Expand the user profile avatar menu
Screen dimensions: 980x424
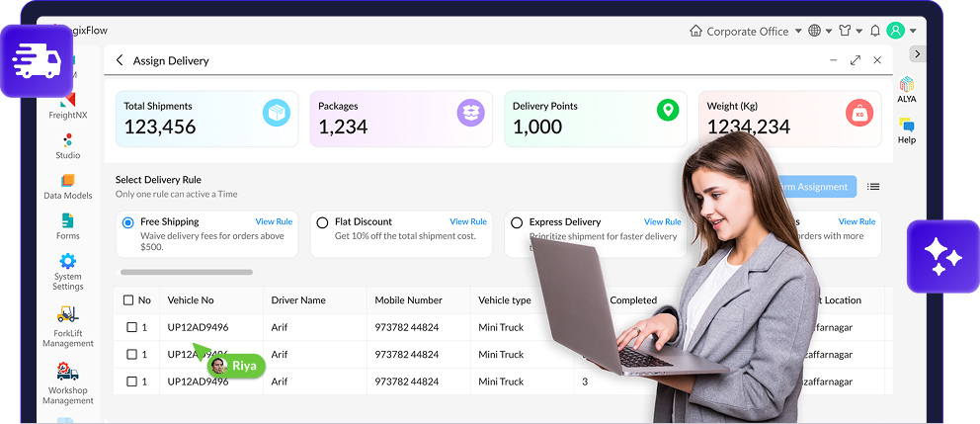pyautogui.click(x=901, y=31)
